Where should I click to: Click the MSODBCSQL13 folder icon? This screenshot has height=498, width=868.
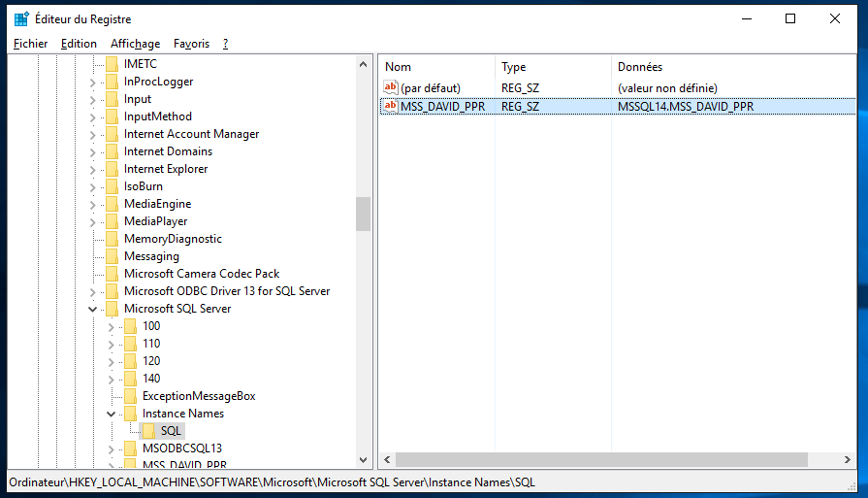tap(131, 448)
